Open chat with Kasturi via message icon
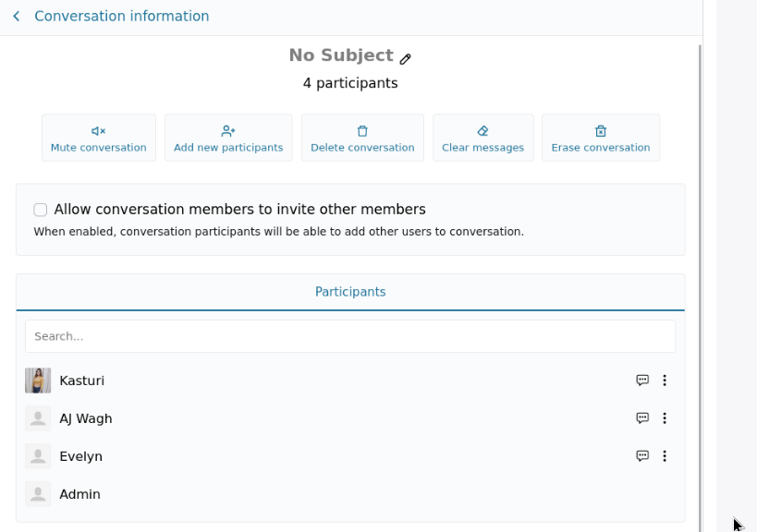Screen dimensions: 757x532 642,381
